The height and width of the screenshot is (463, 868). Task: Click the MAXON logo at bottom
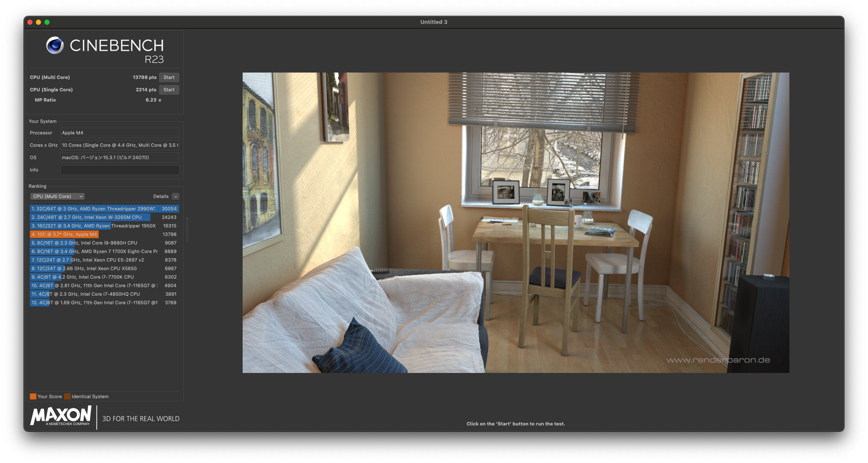pyautogui.click(x=61, y=416)
